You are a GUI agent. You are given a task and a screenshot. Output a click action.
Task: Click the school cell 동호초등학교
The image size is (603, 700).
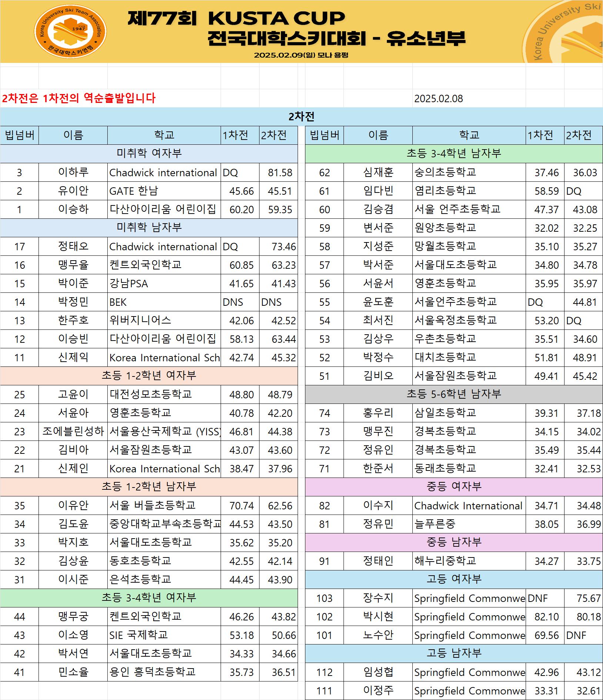pyautogui.click(x=164, y=561)
